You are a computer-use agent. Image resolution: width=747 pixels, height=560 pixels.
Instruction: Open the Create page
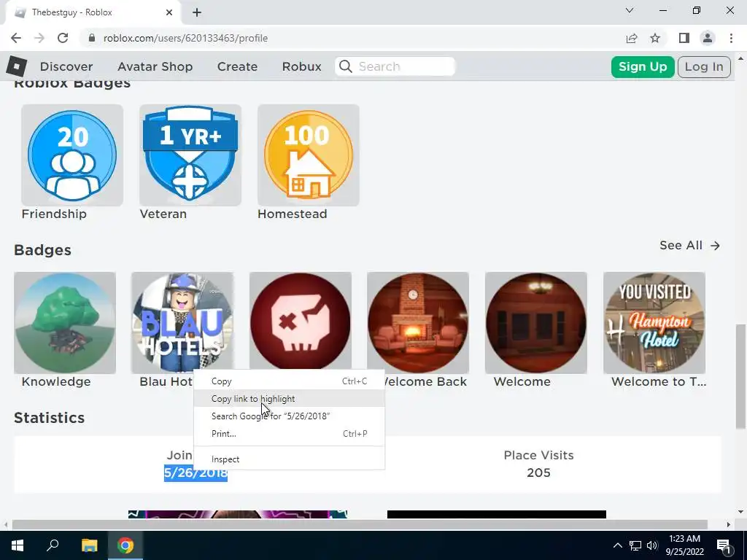(237, 66)
